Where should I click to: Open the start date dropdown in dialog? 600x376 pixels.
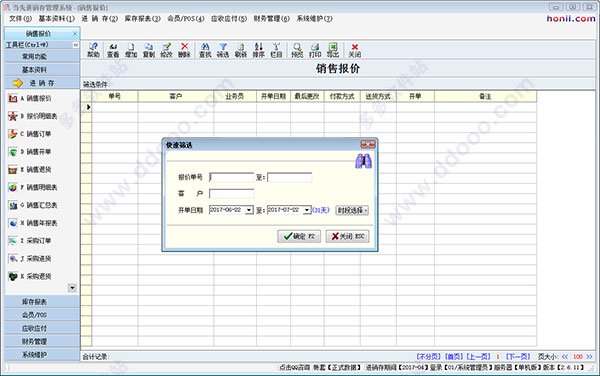(x=249, y=210)
